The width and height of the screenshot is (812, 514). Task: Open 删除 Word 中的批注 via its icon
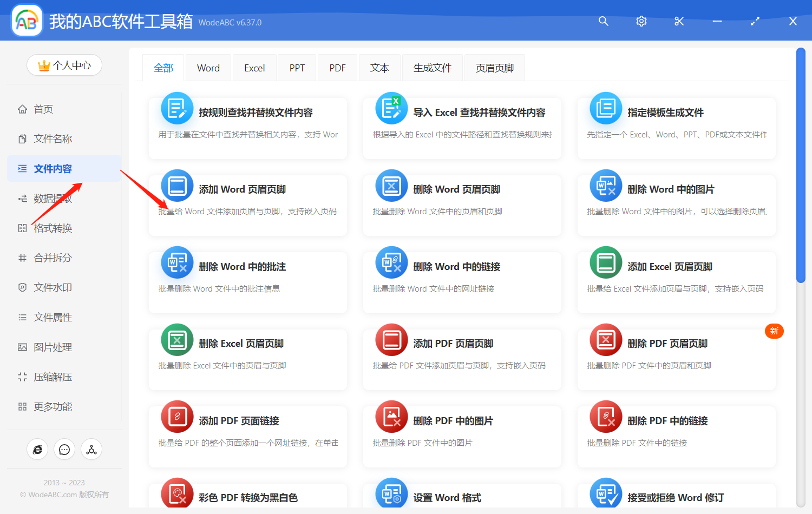click(x=177, y=262)
